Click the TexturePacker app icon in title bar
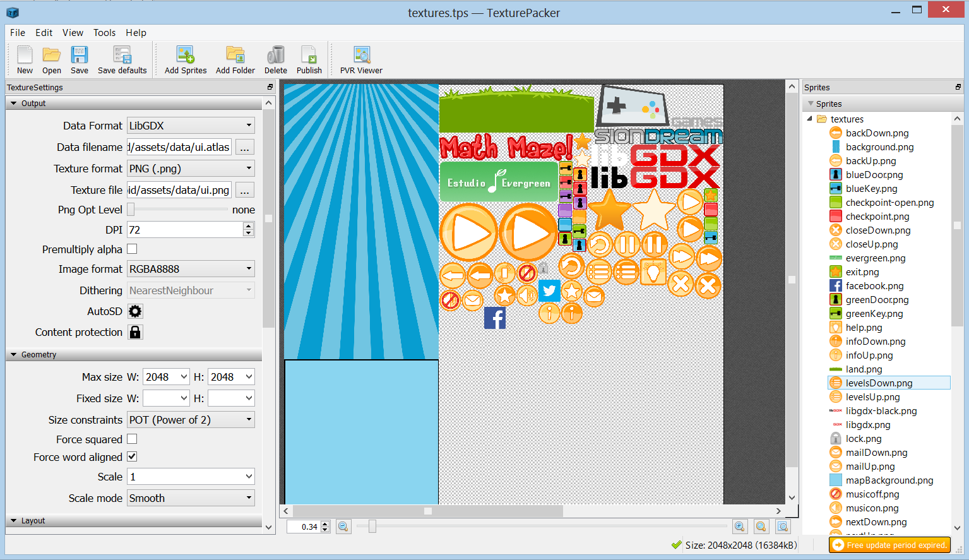This screenshot has width=969, height=560. pyautogui.click(x=13, y=12)
